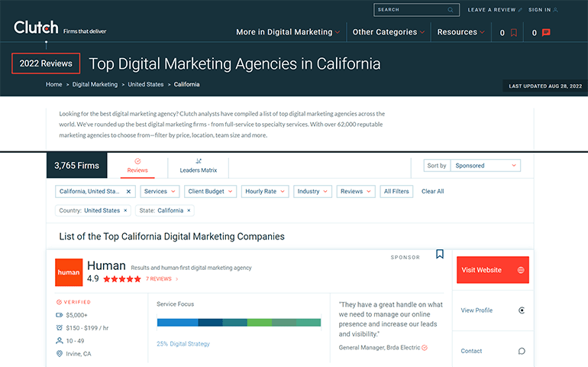This screenshot has width=588, height=367.
Task: Remove the State: California filter chip
Action: [189, 210]
